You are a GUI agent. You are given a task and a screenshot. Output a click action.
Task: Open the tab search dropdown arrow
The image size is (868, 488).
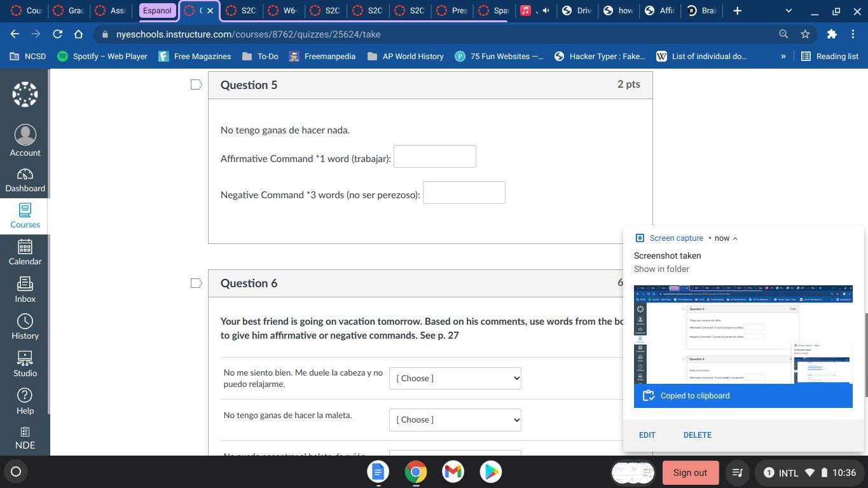click(x=789, y=11)
